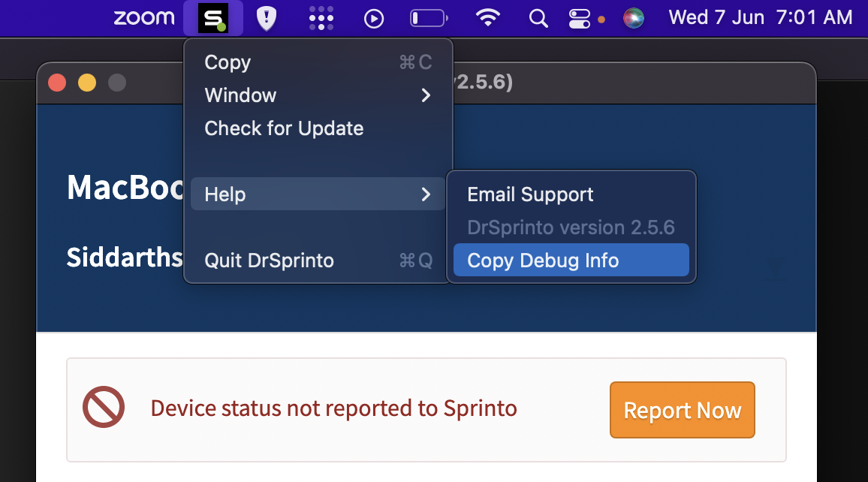
Task: Expand the Help submenu chevron
Action: [x=426, y=194]
